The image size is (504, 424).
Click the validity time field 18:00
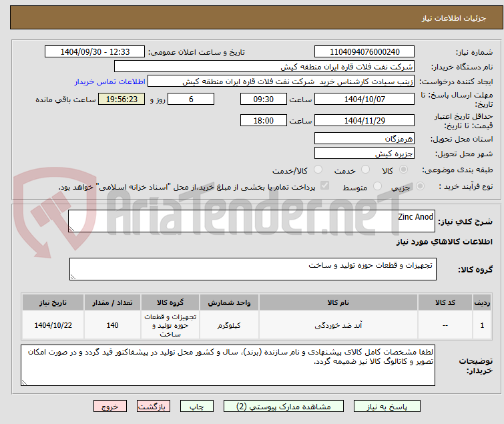263,121
